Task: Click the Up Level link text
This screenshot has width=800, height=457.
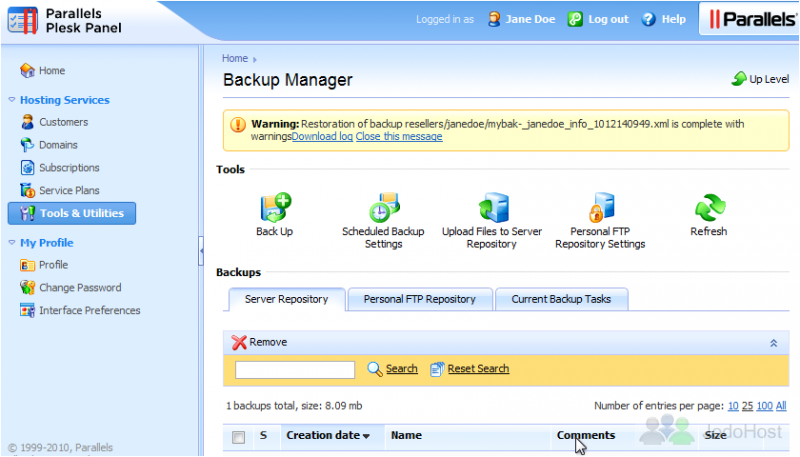Action: pos(769,79)
